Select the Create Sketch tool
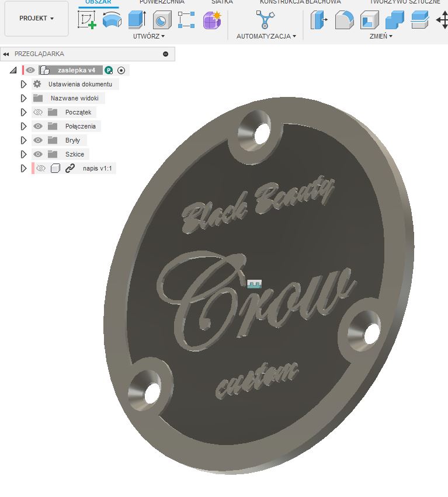448x497 pixels. (x=87, y=20)
